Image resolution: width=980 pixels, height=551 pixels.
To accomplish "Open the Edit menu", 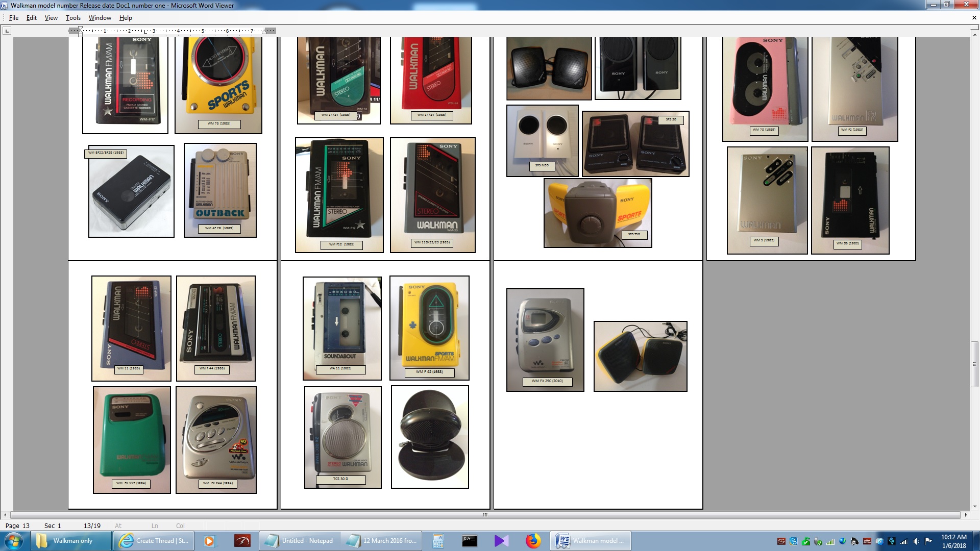I will (x=32, y=18).
